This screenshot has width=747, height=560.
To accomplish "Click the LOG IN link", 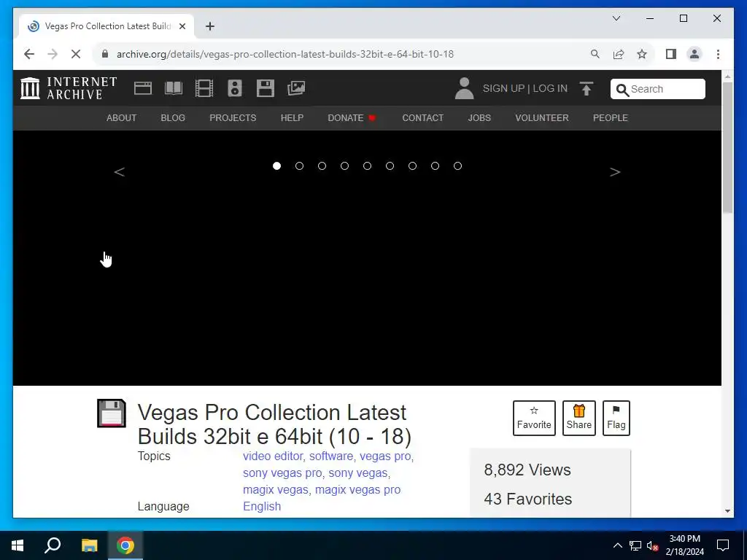I will tap(550, 88).
